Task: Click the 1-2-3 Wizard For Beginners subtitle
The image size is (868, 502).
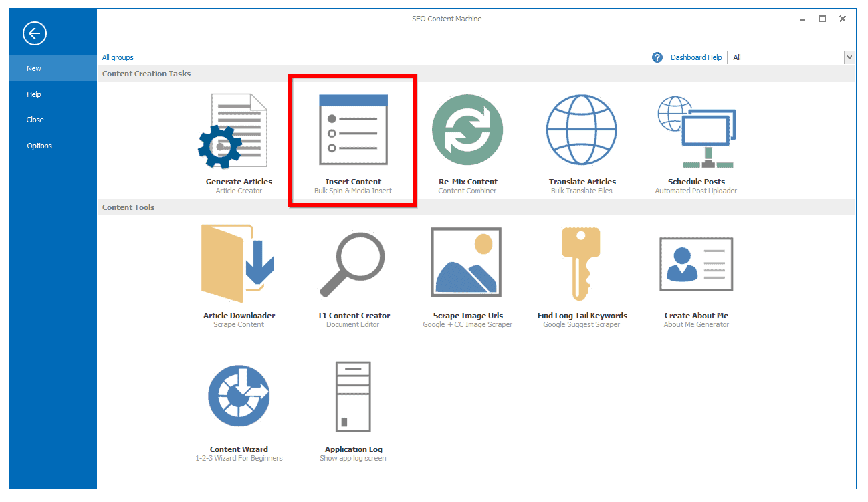Action: 239,459
